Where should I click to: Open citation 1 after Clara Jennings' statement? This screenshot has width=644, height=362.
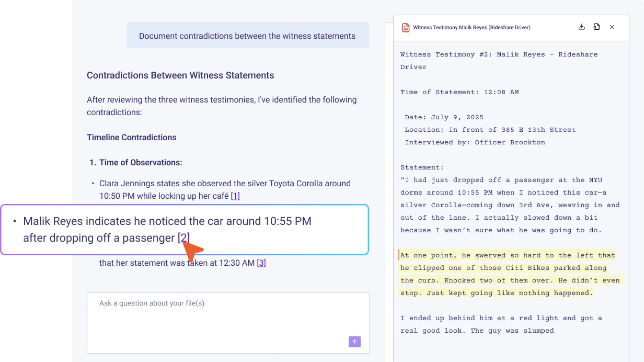[234, 196]
